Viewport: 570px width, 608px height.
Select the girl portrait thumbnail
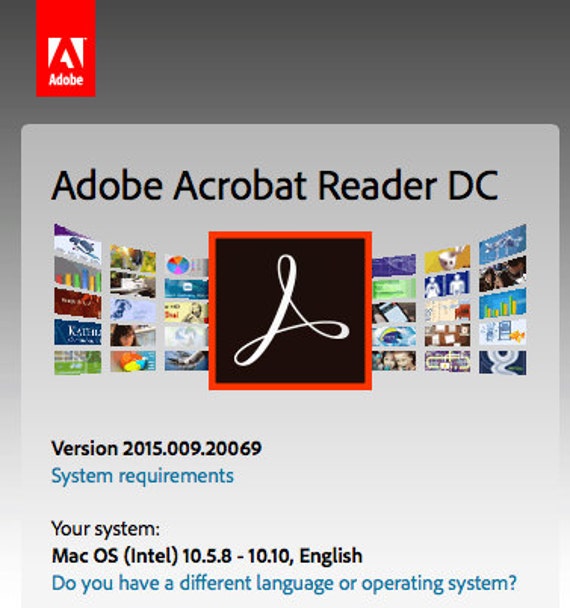pos(133,335)
